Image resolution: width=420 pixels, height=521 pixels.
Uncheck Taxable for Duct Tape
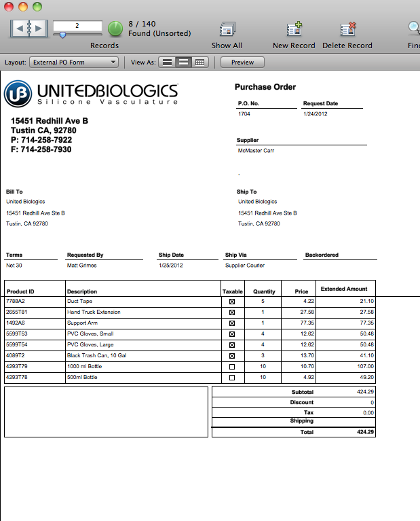click(232, 301)
